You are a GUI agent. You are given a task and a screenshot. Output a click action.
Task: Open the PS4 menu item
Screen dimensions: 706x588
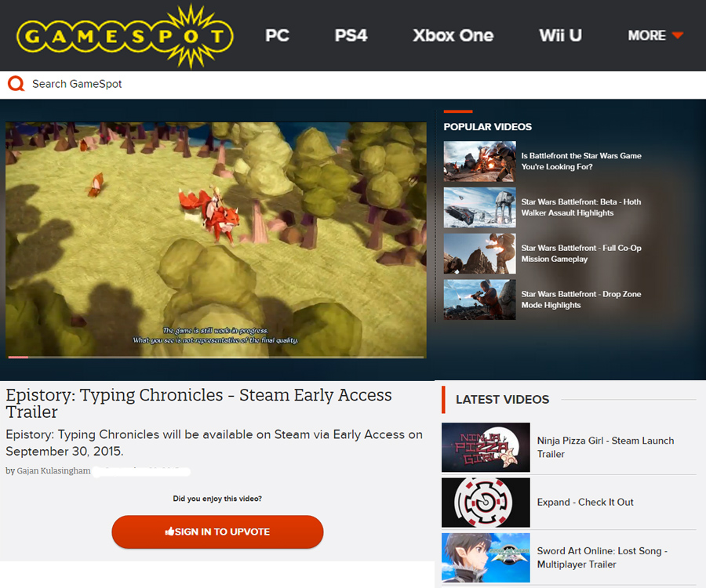(x=351, y=35)
